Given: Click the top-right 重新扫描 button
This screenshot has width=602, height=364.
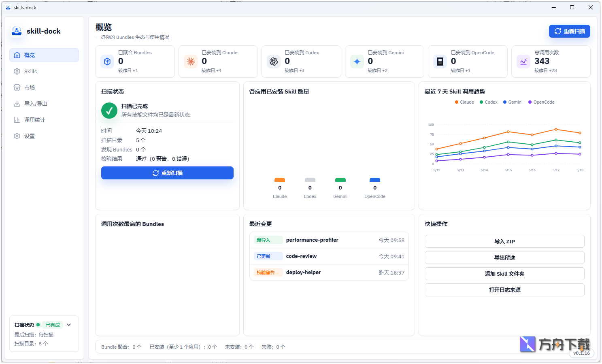Looking at the screenshot, I should pyautogui.click(x=569, y=31).
